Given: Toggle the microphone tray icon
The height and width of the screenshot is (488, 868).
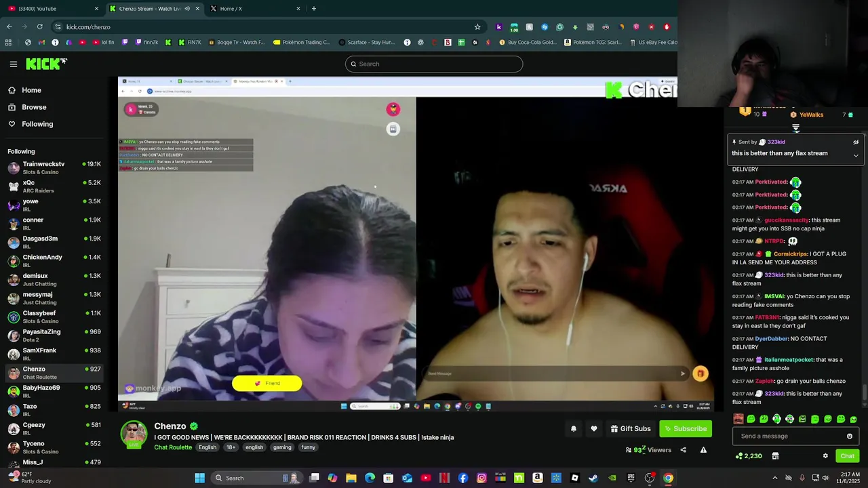Looking at the screenshot, I should coord(802,478).
